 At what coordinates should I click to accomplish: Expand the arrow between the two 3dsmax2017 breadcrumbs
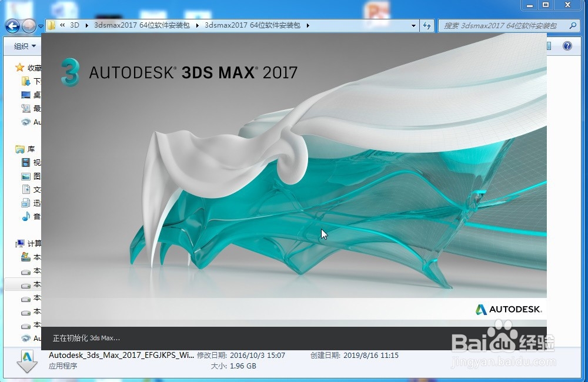click(197, 25)
